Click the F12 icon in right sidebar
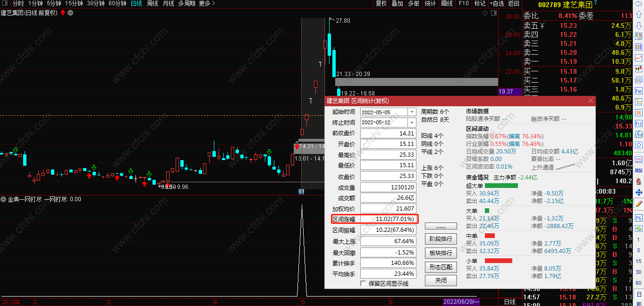 [x=639, y=124]
